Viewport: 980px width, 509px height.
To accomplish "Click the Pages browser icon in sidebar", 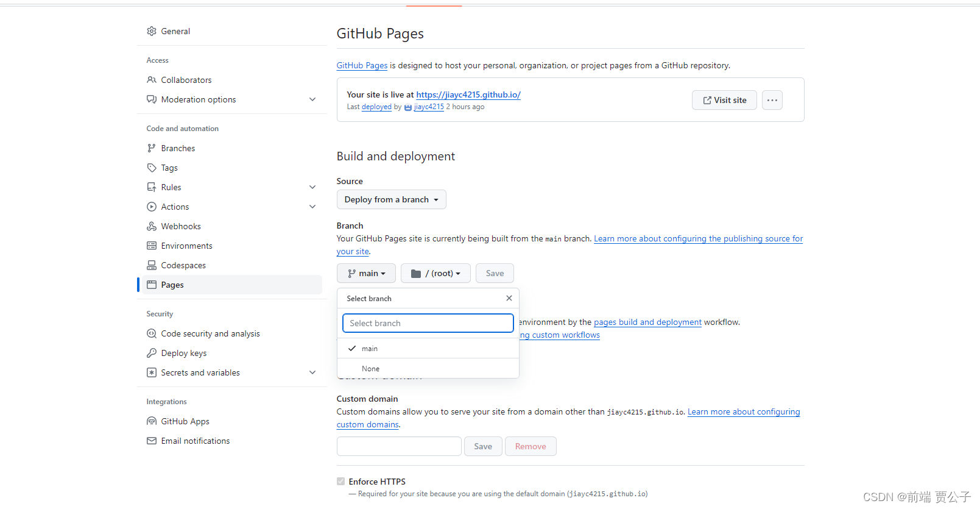I will coord(152,285).
